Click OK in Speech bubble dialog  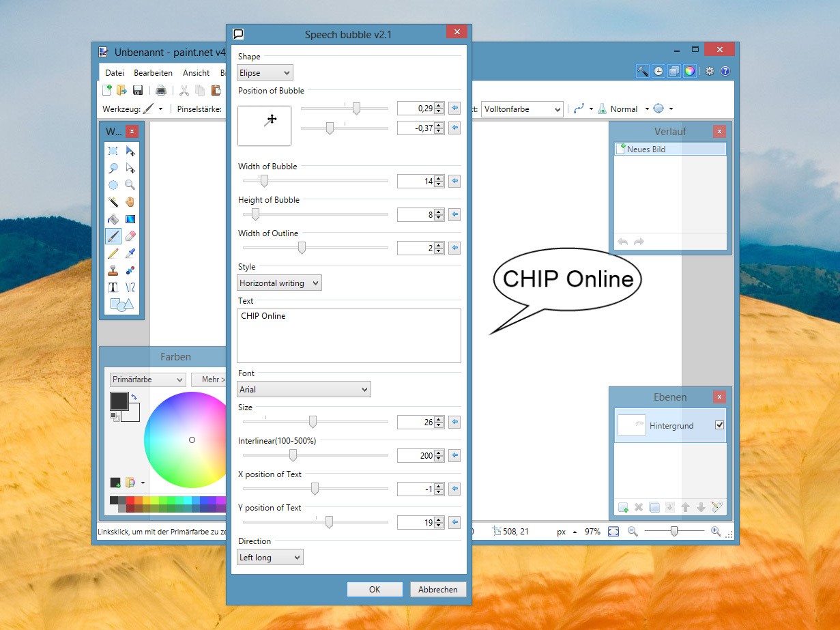[375, 590]
